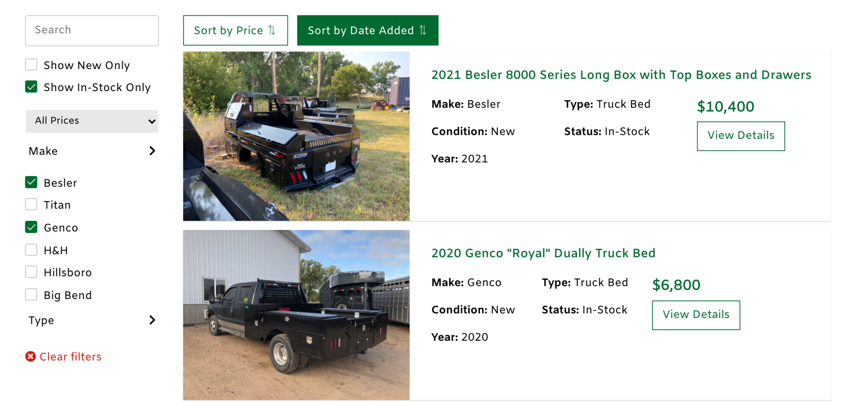
Task: Open the All Prices dropdown
Action: 92,121
